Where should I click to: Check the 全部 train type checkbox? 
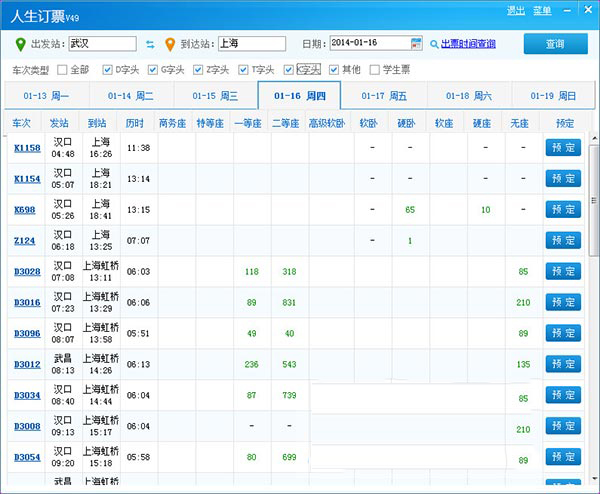point(63,70)
